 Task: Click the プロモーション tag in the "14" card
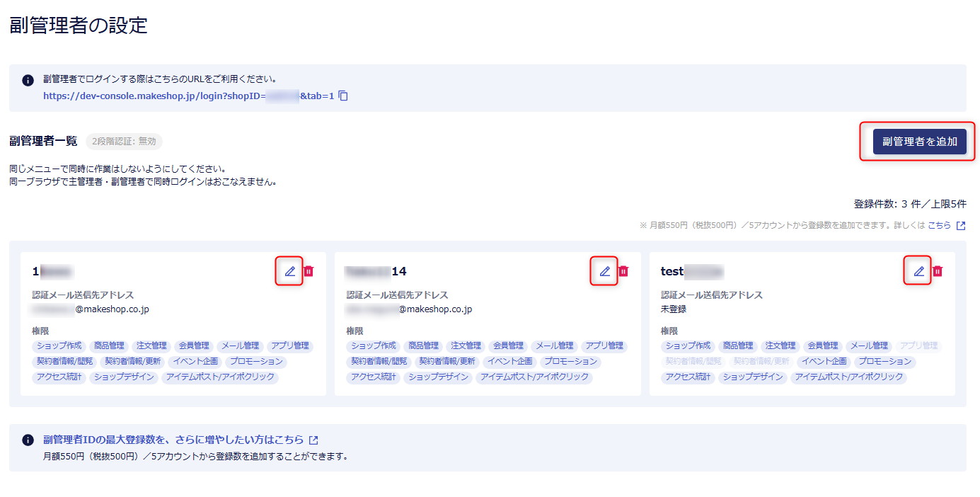pos(571,362)
